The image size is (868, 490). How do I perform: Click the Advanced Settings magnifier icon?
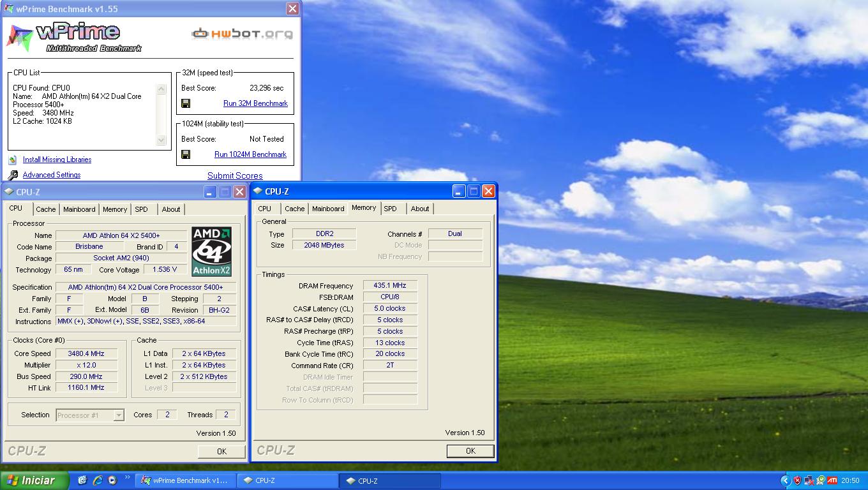(x=13, y=175)
